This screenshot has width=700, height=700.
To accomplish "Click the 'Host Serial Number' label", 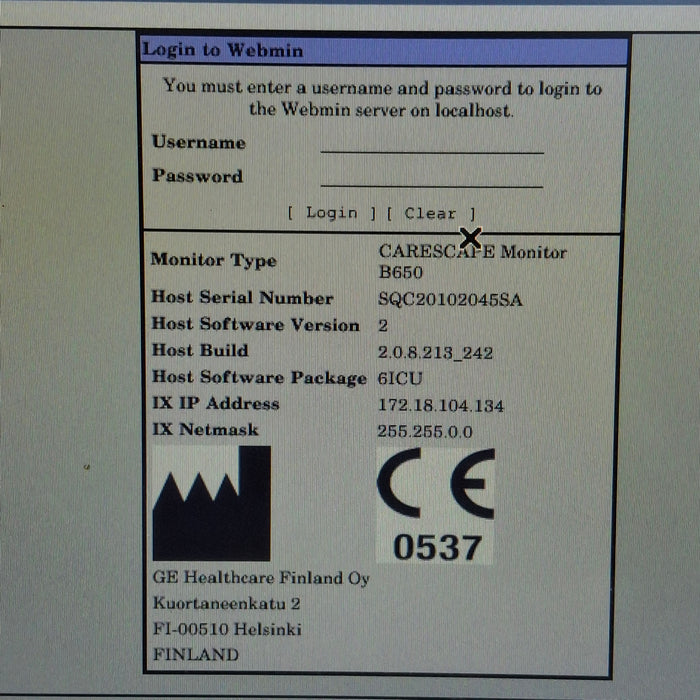I will point(242,297).
